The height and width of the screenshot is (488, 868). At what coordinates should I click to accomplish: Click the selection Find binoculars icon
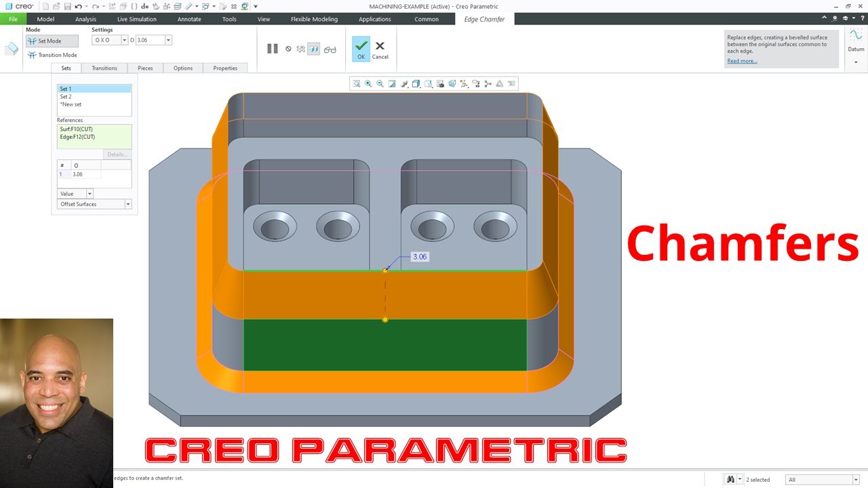(x=731, y=479)
